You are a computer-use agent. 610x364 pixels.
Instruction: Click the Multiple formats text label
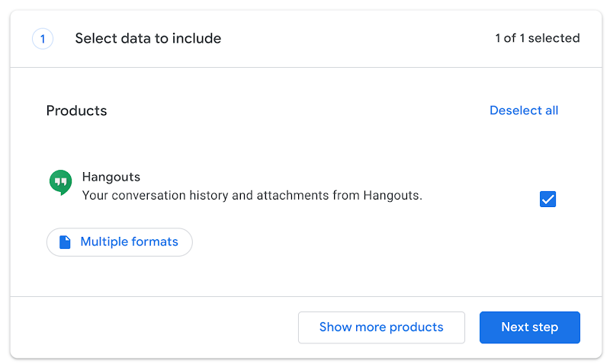click(x=129, y=242)
